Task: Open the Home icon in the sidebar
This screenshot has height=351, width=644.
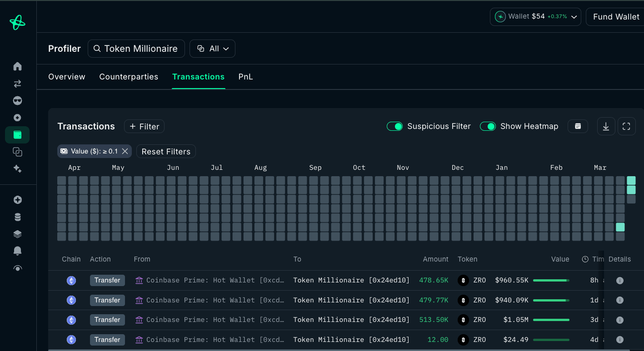Action: pos(17,66)
